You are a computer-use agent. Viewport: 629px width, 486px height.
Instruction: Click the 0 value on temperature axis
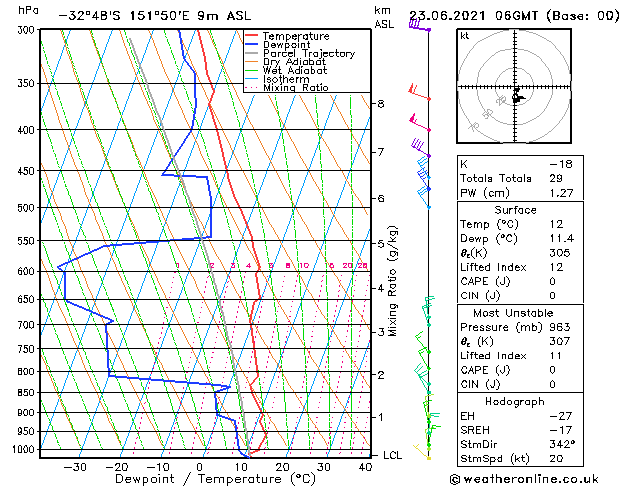(199, 467)
